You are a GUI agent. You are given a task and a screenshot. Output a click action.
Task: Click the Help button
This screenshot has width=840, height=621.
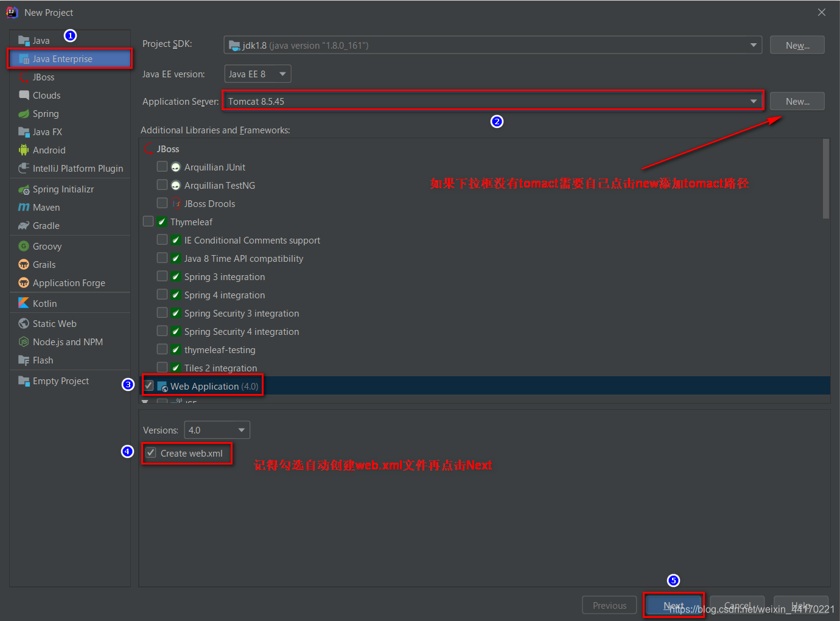(801, 605)
